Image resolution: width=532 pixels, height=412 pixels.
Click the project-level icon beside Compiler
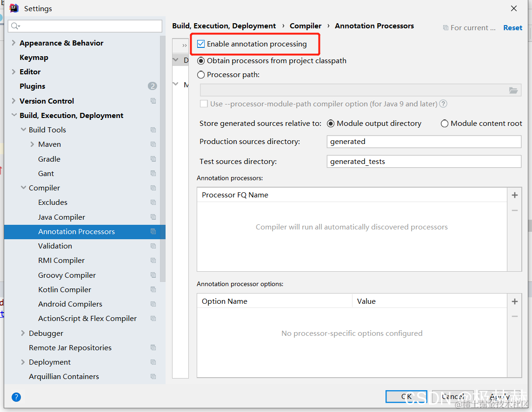click(153, 188)
